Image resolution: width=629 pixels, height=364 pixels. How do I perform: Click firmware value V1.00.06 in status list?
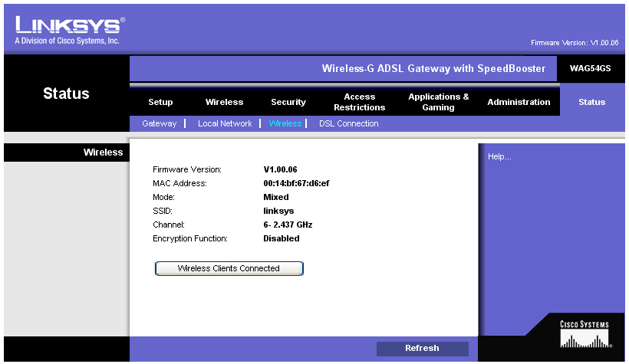pos(280,169)
